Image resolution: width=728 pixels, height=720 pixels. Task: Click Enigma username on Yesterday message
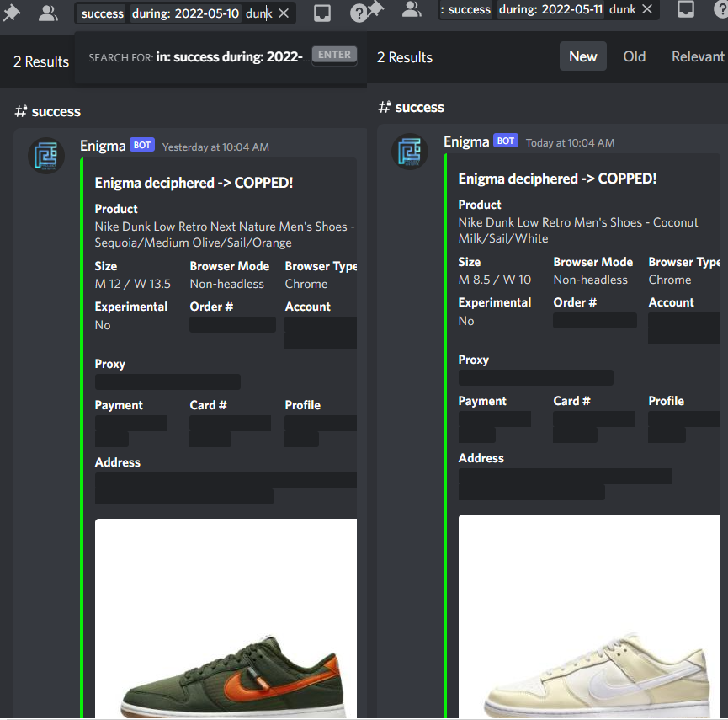[x=103, y=146]
